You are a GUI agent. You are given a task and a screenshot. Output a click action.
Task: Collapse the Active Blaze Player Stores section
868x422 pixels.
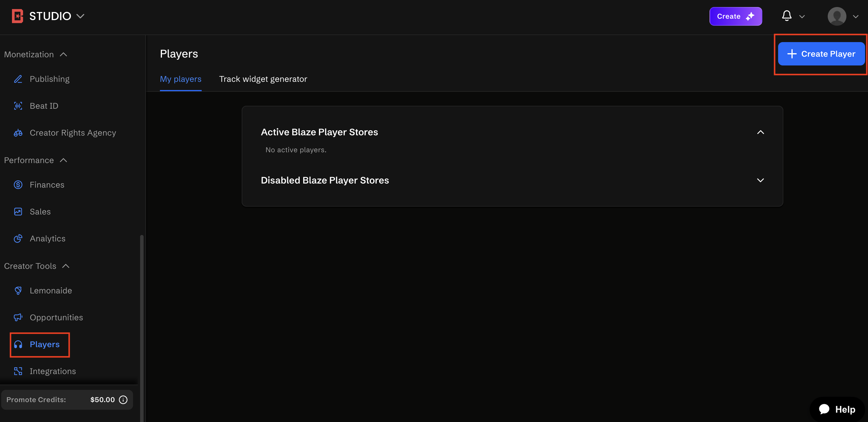point(760,132)
